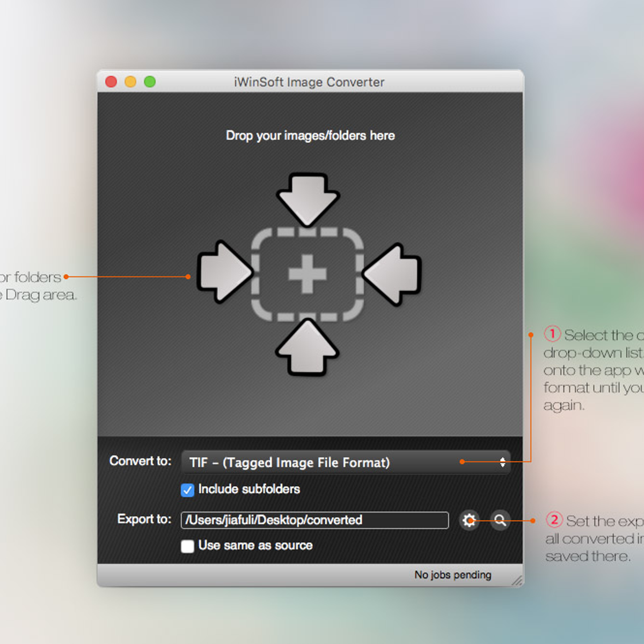
Task: Open export folder settings with the gear icon
Action: pyautogui.click(x=469, y=520)
